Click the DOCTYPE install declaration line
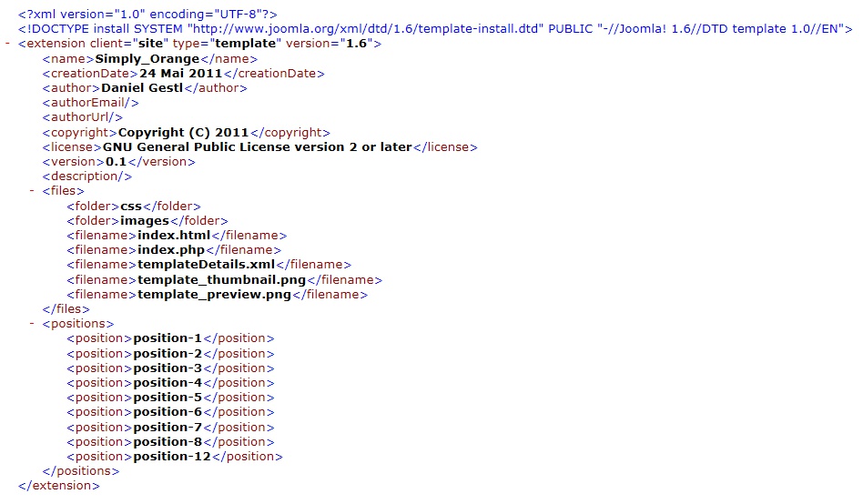The height and width of the screenshot is (504, 863). pos(435,28)
